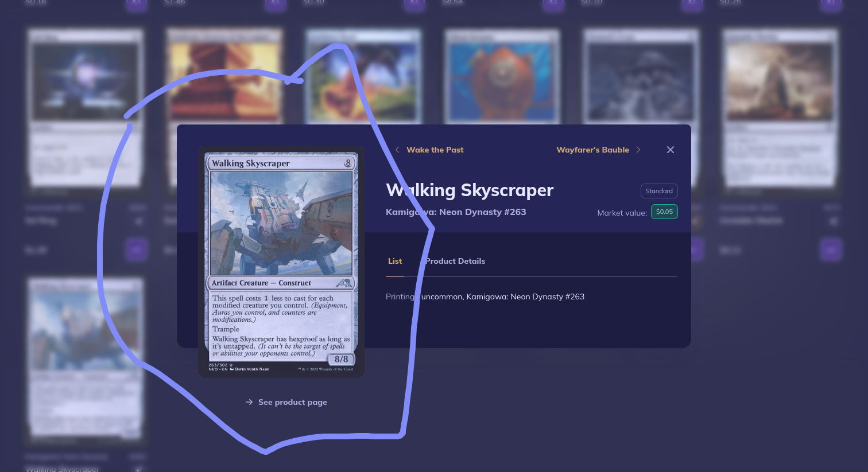The height and width of the screenshot is (472, 868).
Task: Select the blurred top-left blue orb card thumbnail
Action: (x=86, y=109)
